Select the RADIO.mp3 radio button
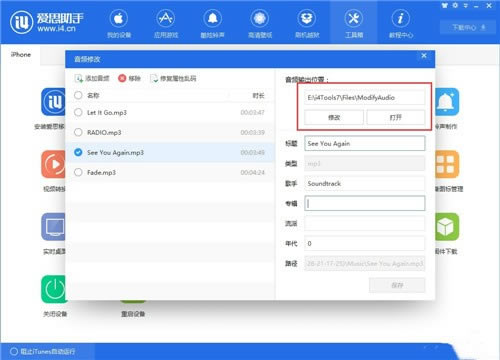This screenshot has height=360, width=500. [x=78, y=132]
